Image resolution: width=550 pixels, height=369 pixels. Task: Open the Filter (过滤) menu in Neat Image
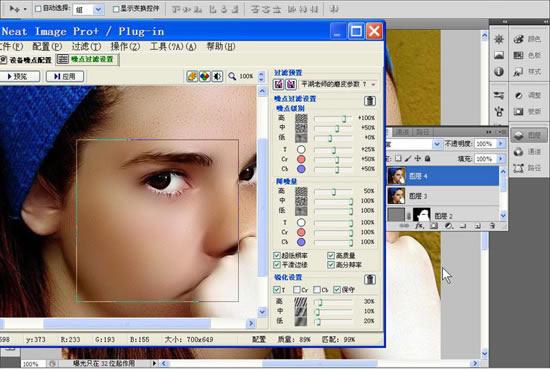(x=86, y=47)
